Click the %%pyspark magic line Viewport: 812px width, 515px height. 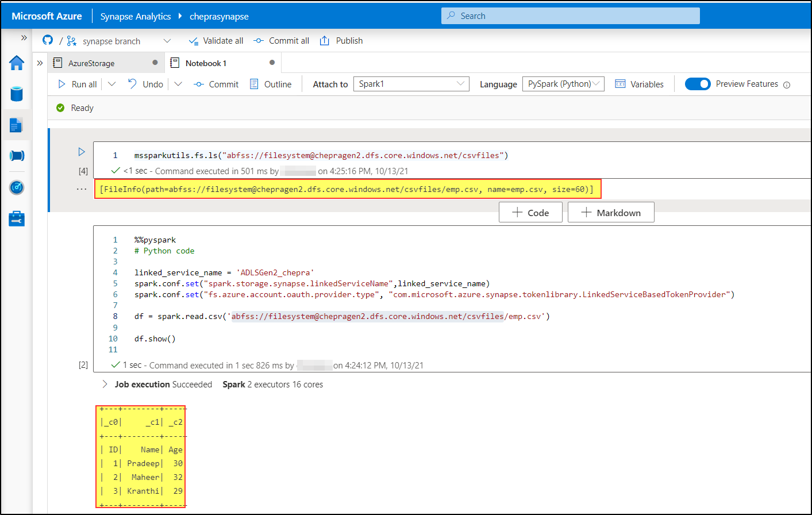(155, 240)
